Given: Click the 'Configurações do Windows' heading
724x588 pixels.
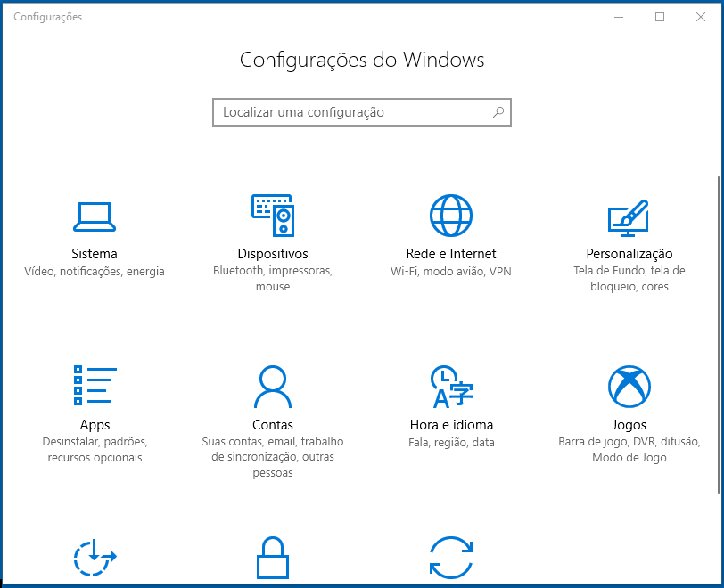Looking at the screenshot, I should (x=362, y=60).
